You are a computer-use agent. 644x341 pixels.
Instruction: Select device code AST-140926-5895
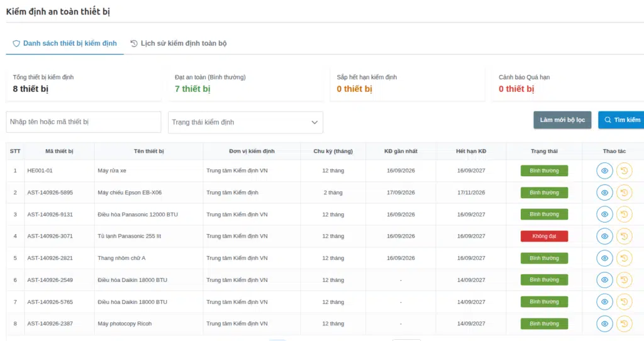[x=50, y=193]
